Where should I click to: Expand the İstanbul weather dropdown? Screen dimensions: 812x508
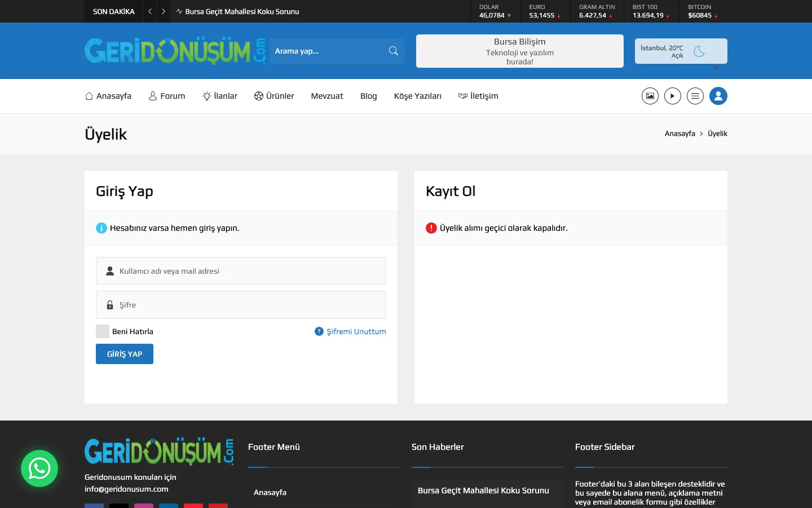click(716, 67)
